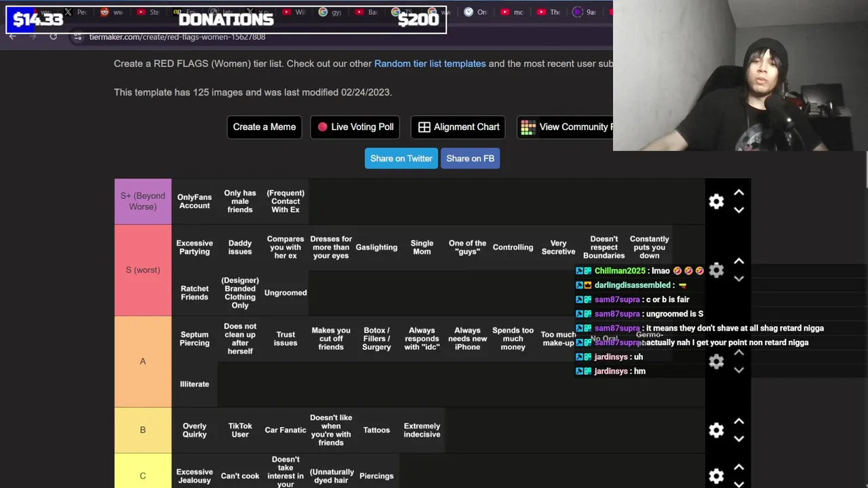Click the Create a Meme button
Screen dimensions: 868x488
[x=264, y=127]
